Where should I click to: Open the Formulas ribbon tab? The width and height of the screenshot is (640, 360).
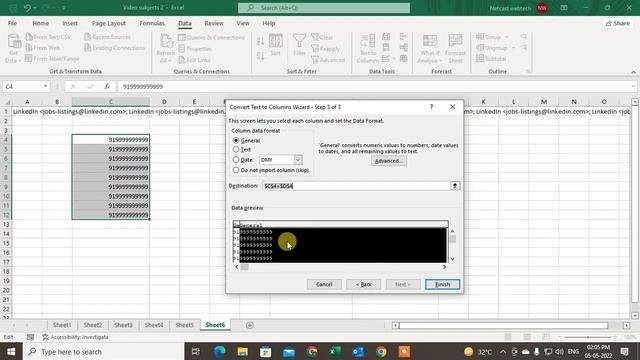click(152, 23)
